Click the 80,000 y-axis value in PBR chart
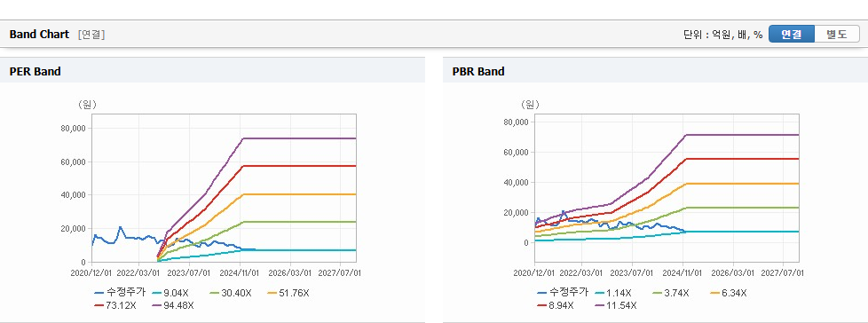Viewport: 868px width, 323px height. [x=516, y=122]
